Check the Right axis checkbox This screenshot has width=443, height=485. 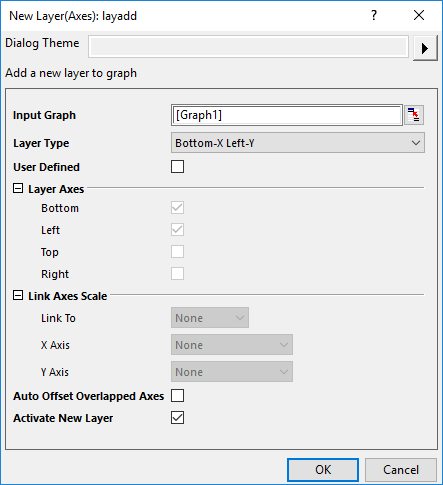177,274
